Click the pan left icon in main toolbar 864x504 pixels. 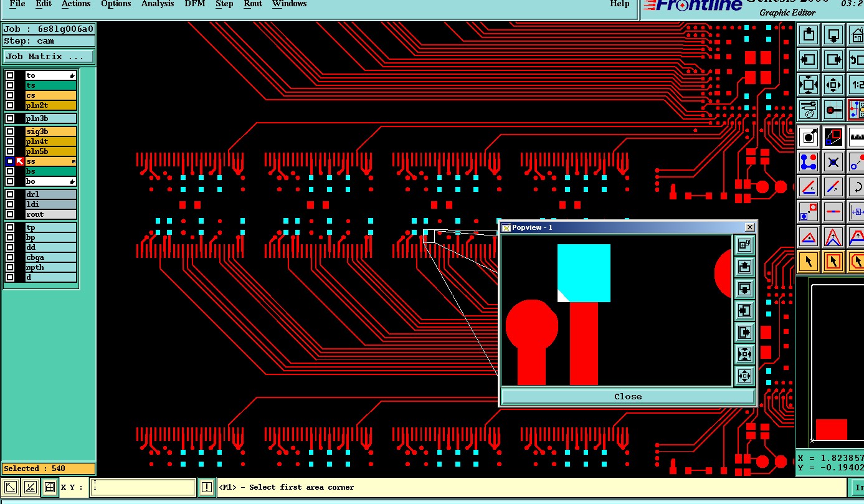tap(809, 60)
